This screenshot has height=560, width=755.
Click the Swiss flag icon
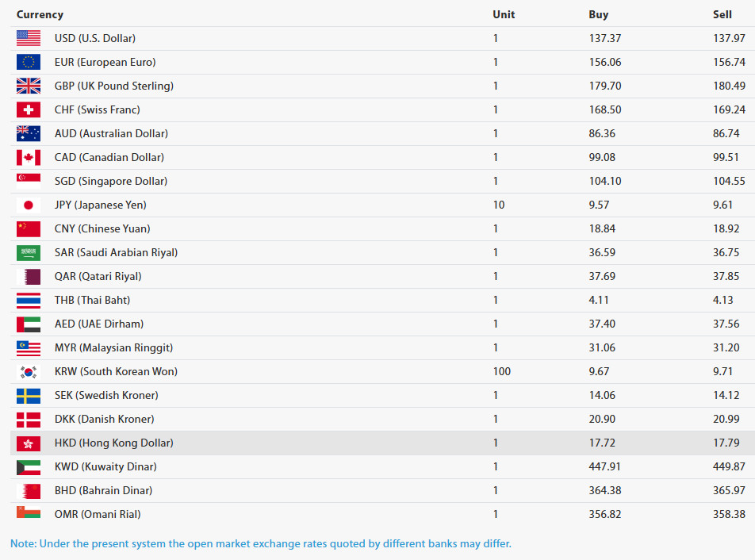pos(28,109)
